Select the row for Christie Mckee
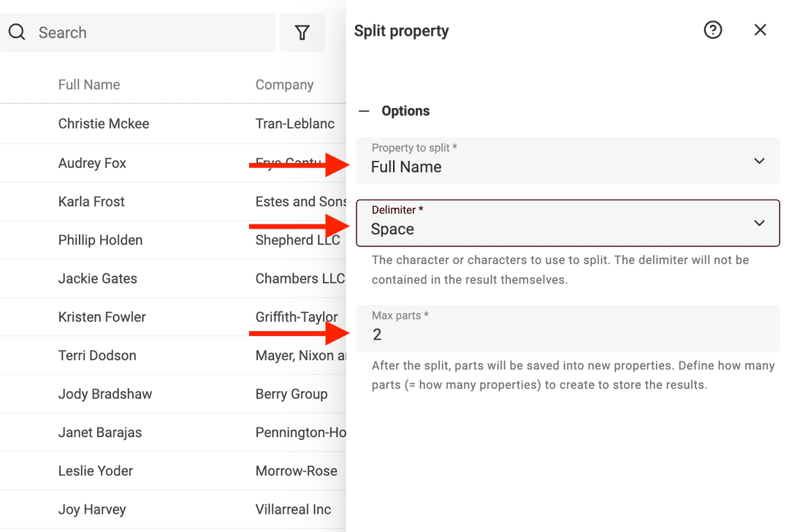Viewport: 789px width, 532px height. (x=104, y=123)
